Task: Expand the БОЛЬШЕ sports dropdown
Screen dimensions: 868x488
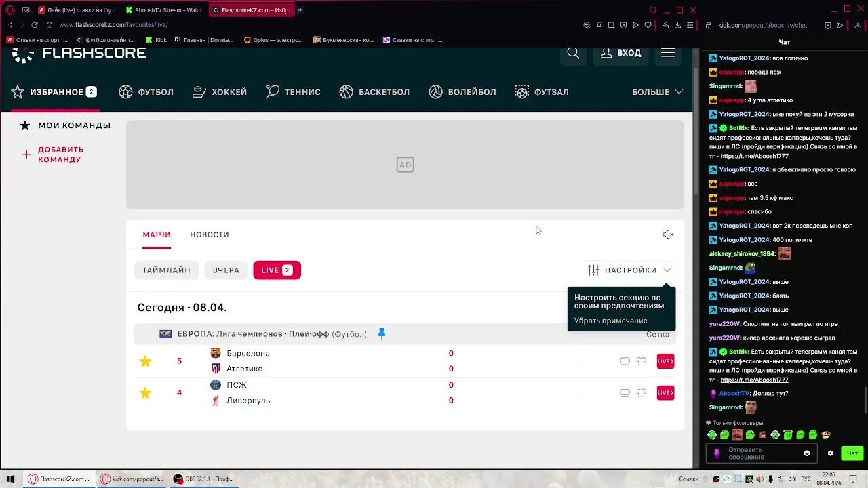Action: click(x=657, y=91)
